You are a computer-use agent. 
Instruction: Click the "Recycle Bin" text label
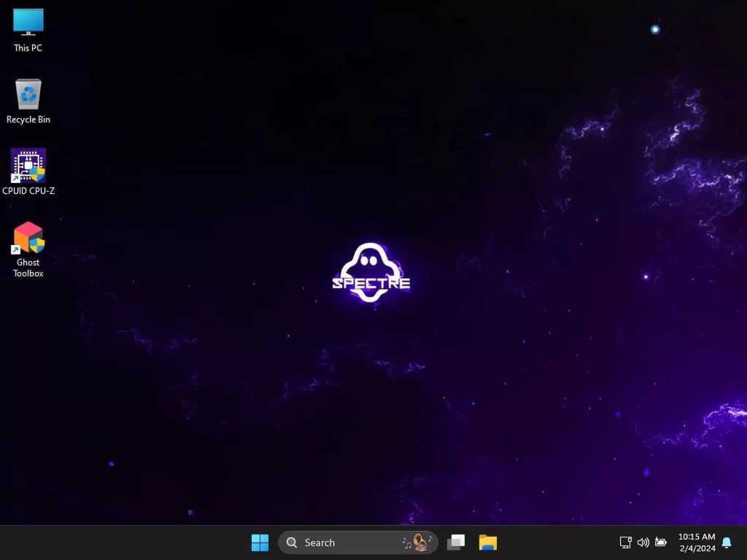28,120
